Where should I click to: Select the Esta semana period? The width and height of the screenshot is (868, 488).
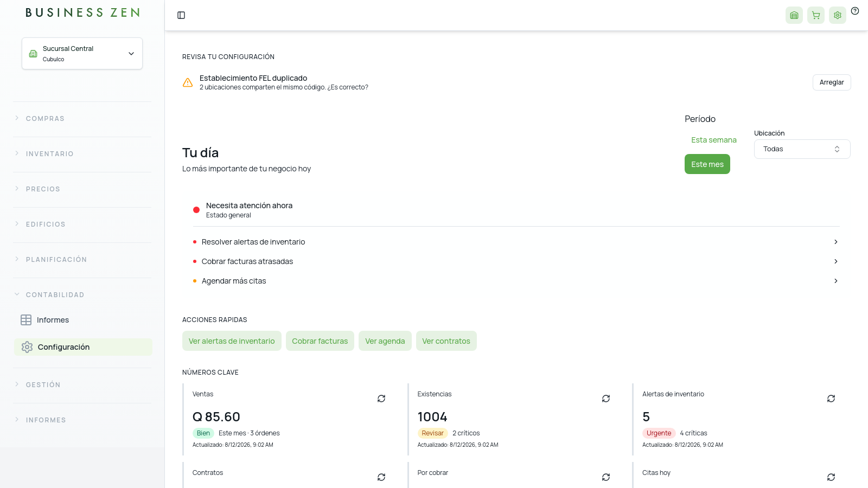click(714, 140)
